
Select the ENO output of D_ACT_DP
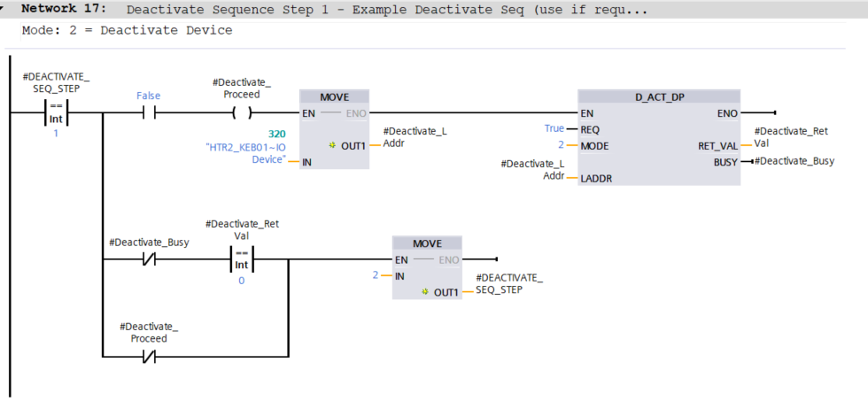coord(727,113)
